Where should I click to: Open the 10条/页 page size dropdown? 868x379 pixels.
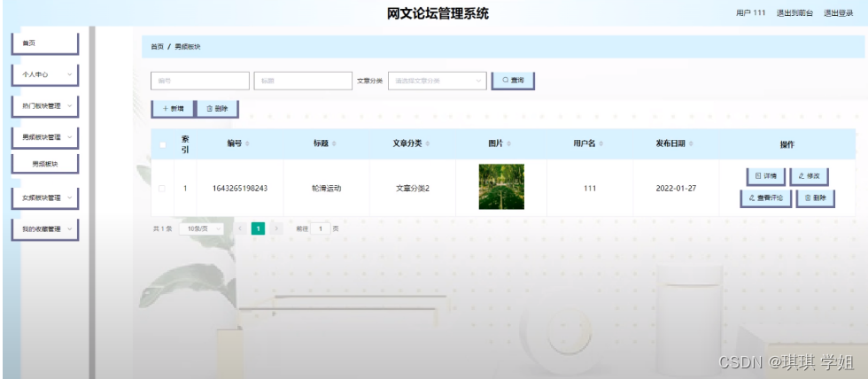(202, 228)
